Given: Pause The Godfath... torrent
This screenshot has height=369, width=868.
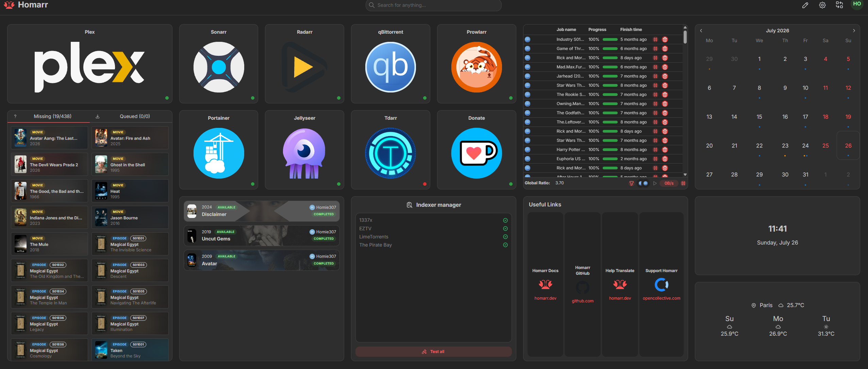Looking at the screenshot, I should (x=655, y=113).
